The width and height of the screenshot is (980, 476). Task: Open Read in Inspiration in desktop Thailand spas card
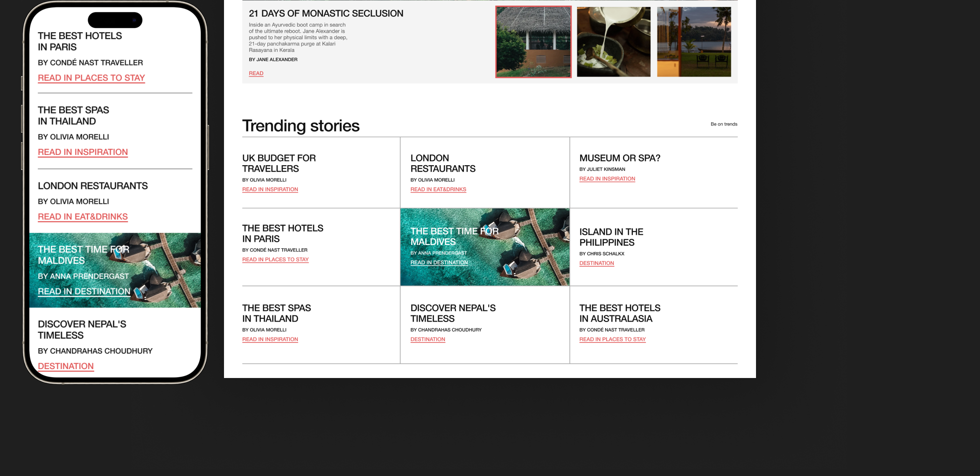tap(270, 339)
